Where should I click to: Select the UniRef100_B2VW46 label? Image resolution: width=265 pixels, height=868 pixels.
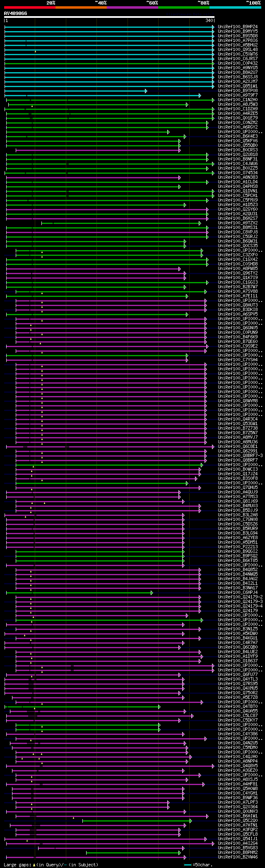point(238,857)
